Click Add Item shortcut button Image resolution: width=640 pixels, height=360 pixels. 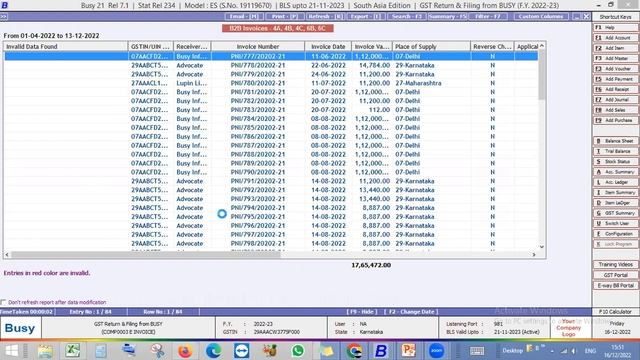616,48
